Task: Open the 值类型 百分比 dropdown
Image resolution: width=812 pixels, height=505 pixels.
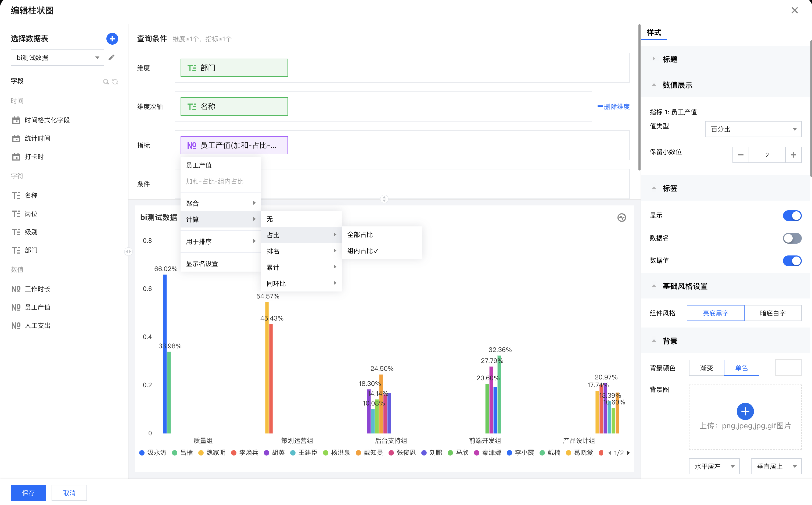Action: [x=753, y=129]
